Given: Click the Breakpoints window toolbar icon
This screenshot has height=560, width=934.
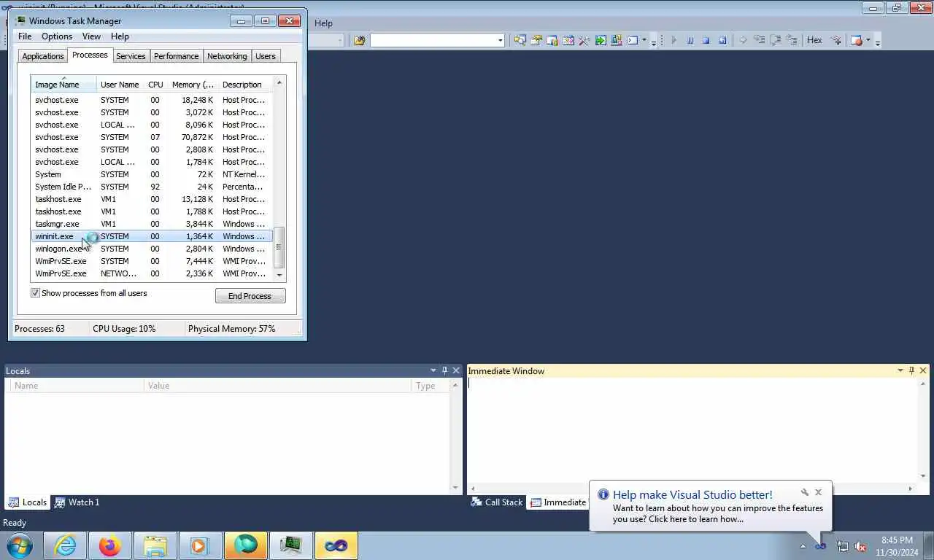Looking at the screenshot, I should tap(857, 40).
